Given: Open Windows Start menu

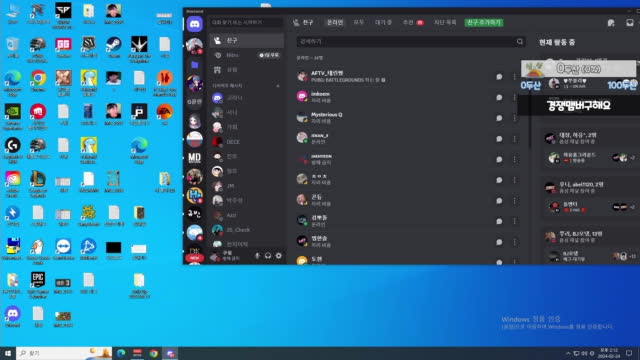Looking at the screenshot, I should tap(8, 353).
